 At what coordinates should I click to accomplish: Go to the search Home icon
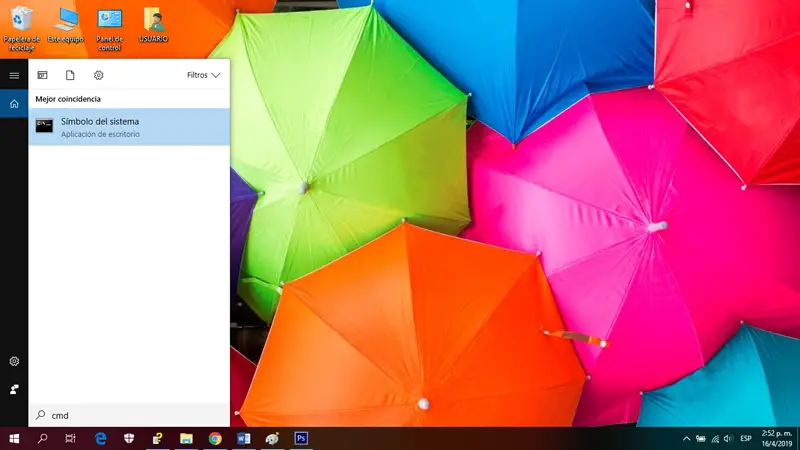14,104
